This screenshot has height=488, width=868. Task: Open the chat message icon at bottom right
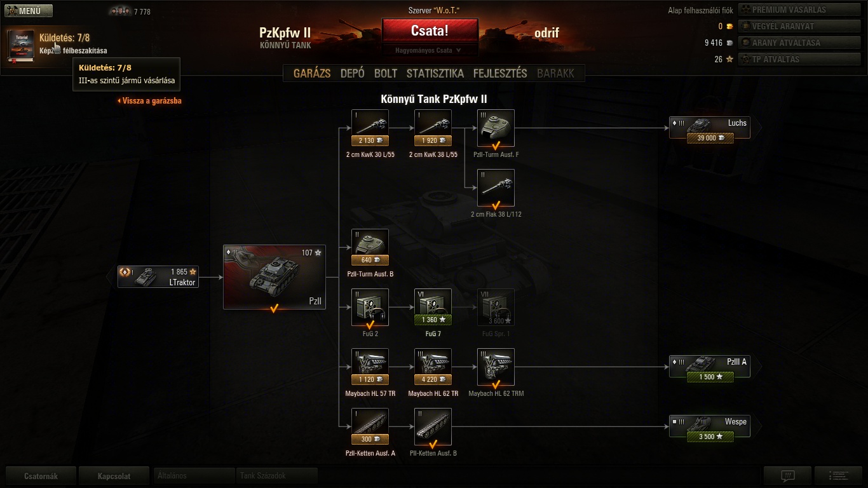click(788, 475)
